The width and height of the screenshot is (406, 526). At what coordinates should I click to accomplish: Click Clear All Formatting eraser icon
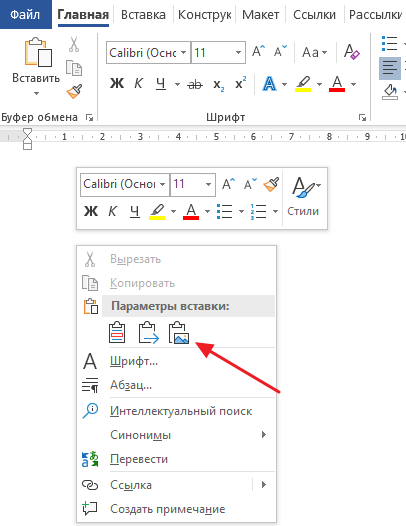(x=351, y=52)
